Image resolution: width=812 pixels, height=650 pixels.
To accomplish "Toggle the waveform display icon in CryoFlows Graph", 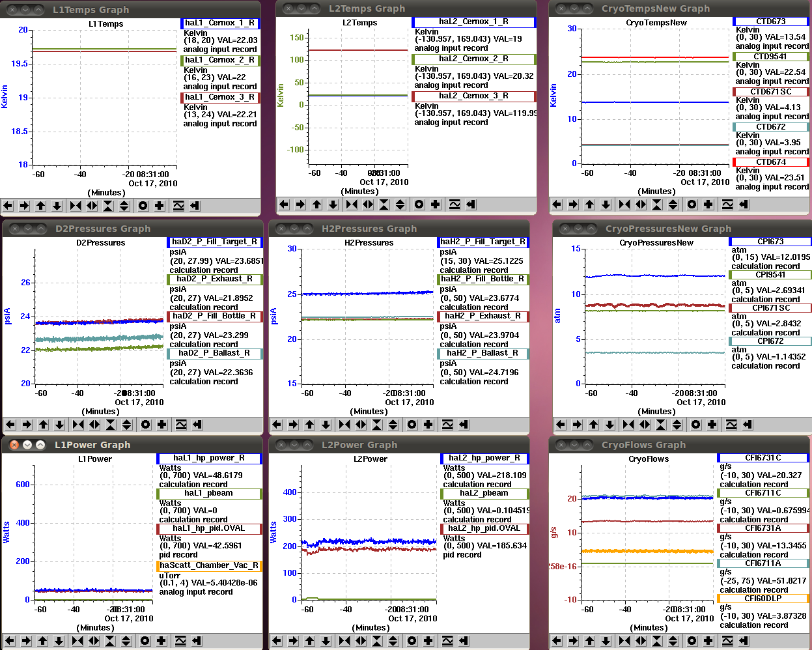I will (x=727, y=641).
